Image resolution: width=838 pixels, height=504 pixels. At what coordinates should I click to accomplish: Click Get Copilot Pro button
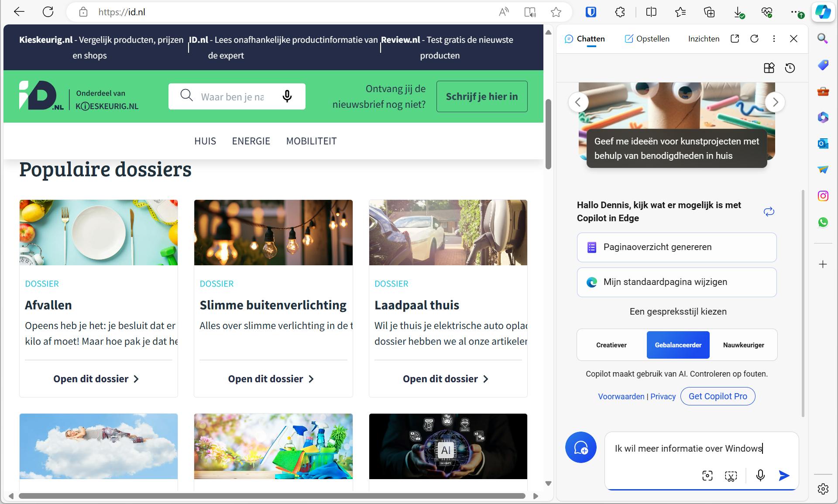pos(718,396)
